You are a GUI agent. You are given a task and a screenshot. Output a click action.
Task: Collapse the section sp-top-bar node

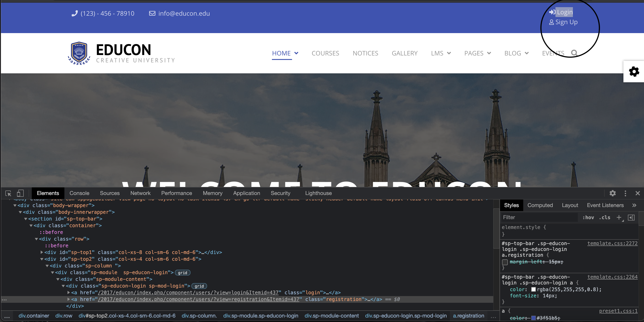click(25, 219)
